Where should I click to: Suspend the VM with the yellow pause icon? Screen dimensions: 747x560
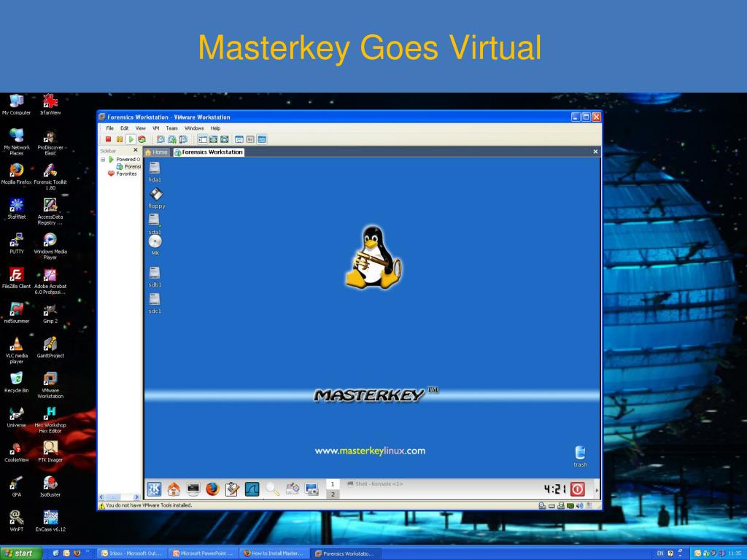(119, 139)
